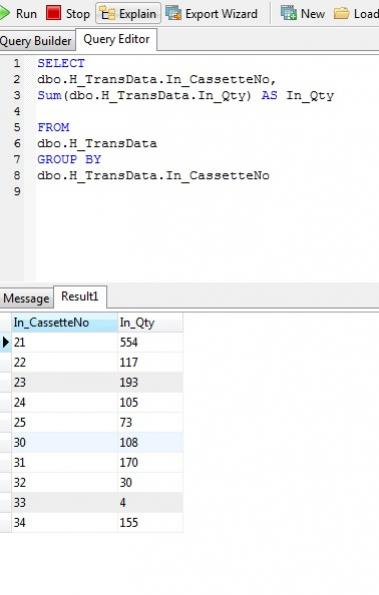Select the cell with cassette number 22
The image size is (379, 595).
pyautogui.click(x=64, y=362)
